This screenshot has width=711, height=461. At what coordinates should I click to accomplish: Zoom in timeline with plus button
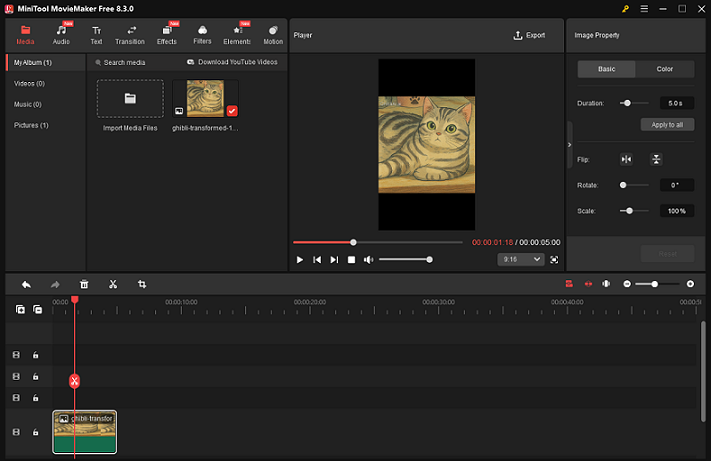pyautogui.click(x=690, y=284)
